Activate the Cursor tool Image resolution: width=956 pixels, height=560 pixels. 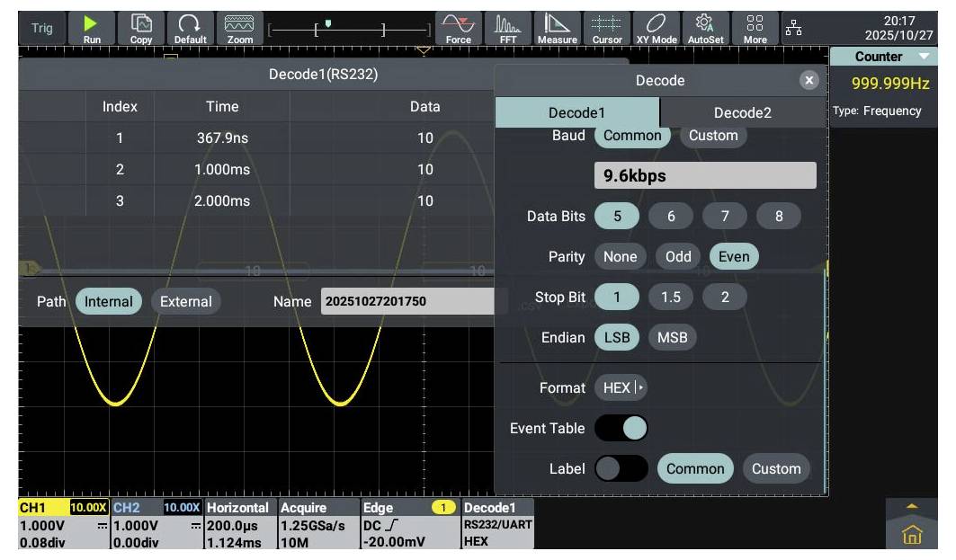pyautogui.click(x=606, y=28)
